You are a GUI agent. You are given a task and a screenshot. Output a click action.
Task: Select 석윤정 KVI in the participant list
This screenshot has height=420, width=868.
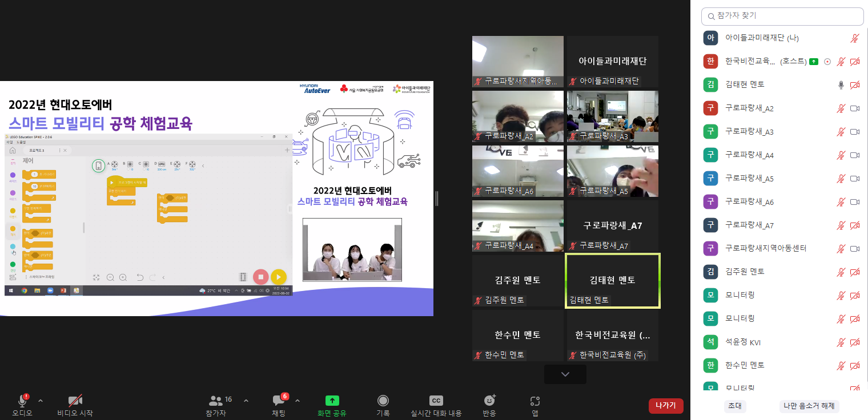pyautogui.click(x=742, y=342)
